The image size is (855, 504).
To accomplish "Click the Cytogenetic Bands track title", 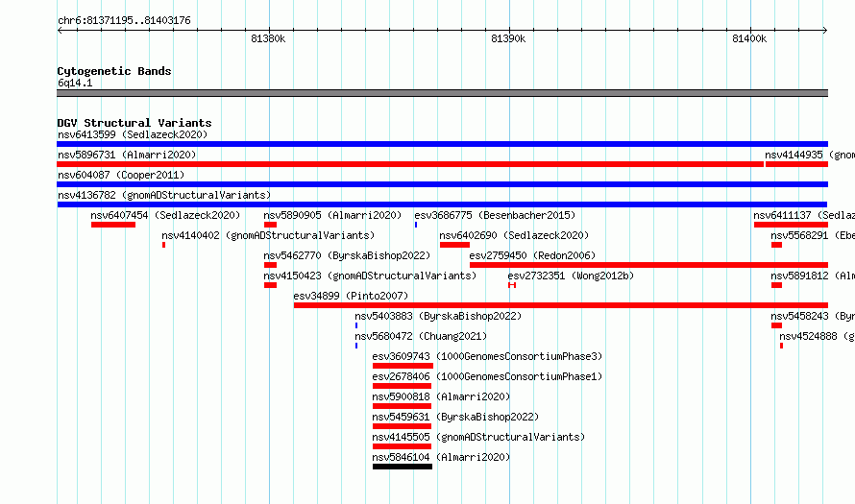I will pos(114,71).
